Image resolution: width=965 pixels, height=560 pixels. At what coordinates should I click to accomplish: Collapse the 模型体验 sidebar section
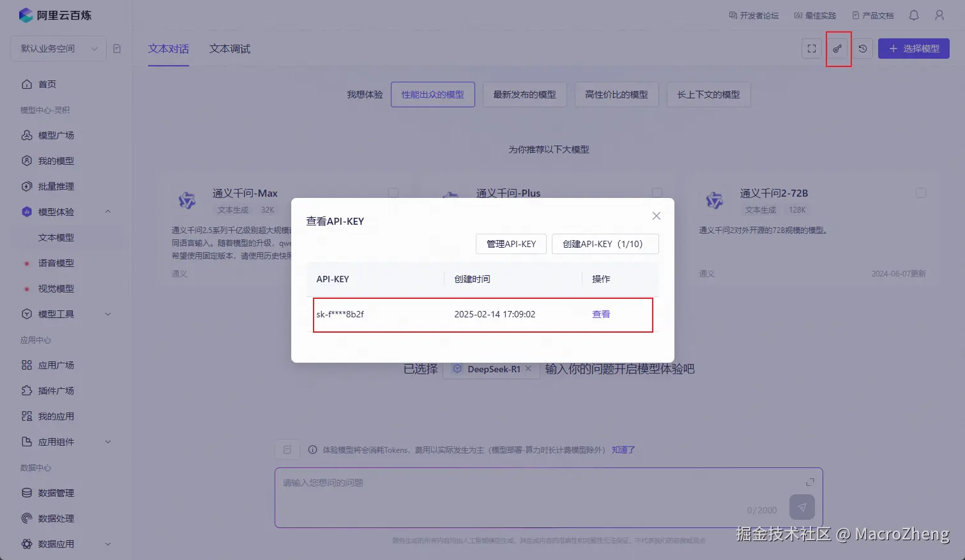(x=108, y=212)
